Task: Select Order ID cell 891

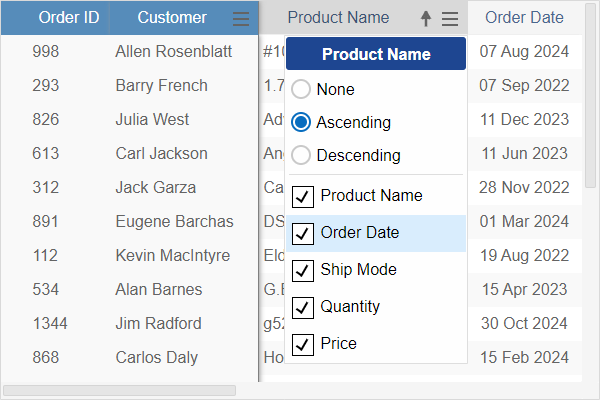Action: click(46, 222)
